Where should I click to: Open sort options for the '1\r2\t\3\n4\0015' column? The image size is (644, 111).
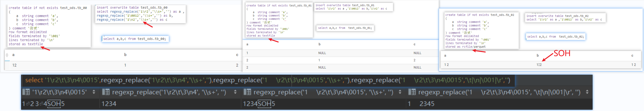click(94, 92)
